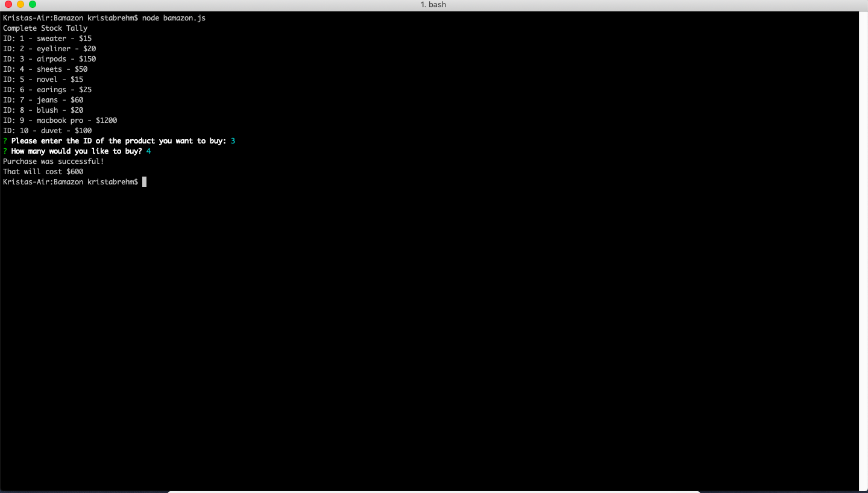Select the 'ID: 6 - earings - $25' row
Viewport: 868px width, 493px height.
(x=48, y=90)
